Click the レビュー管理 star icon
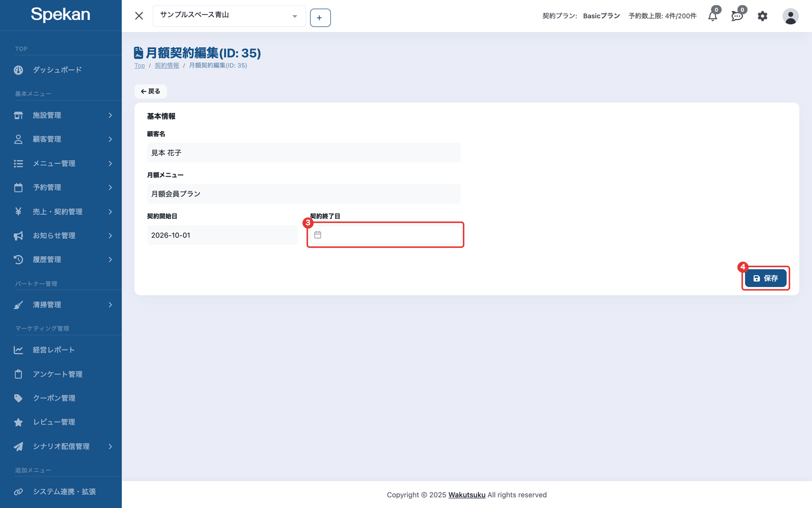The height and width of the screenshot is (508, 812). 18,422
